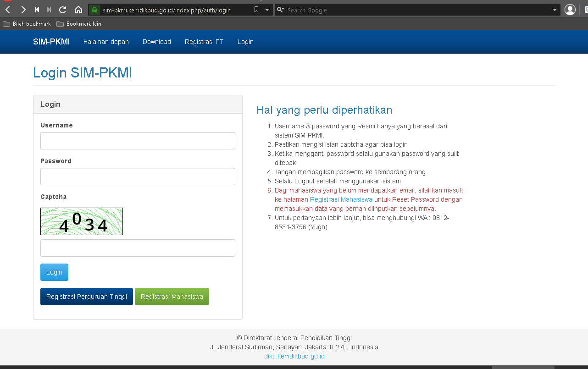The height and width of the screenshot is (369, 588).
Task: Click Registrasi Perguruan Tinggi button
Action: pyautogui.click(x=87, y=297)
